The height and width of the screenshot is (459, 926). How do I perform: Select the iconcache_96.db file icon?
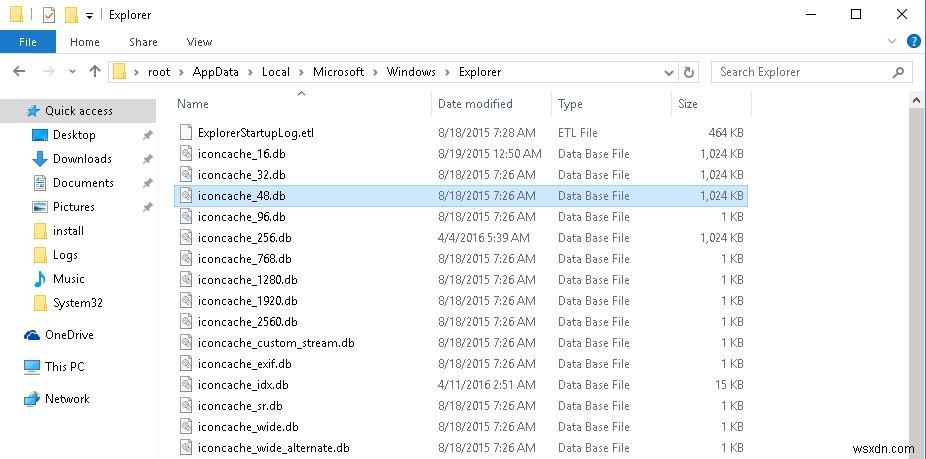[186, 217]
